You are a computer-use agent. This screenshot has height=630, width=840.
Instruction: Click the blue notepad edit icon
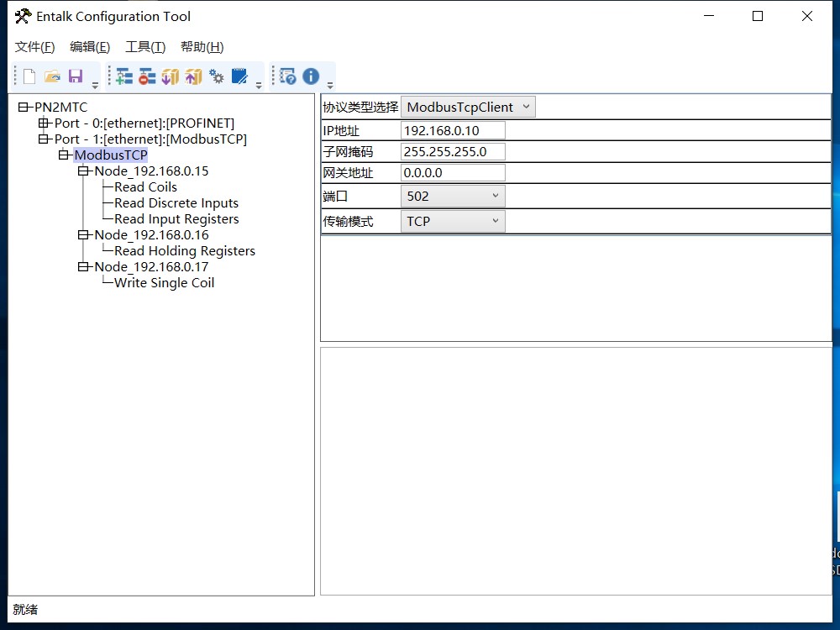tap(239, 76)
